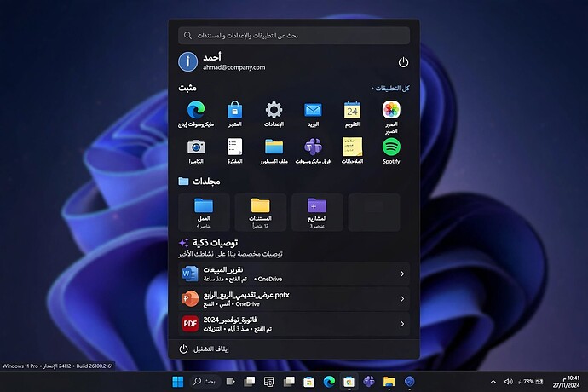Open the Photos (الصور) pinned app
Viewport: 588px width, 392px height.
pos(391,110)
